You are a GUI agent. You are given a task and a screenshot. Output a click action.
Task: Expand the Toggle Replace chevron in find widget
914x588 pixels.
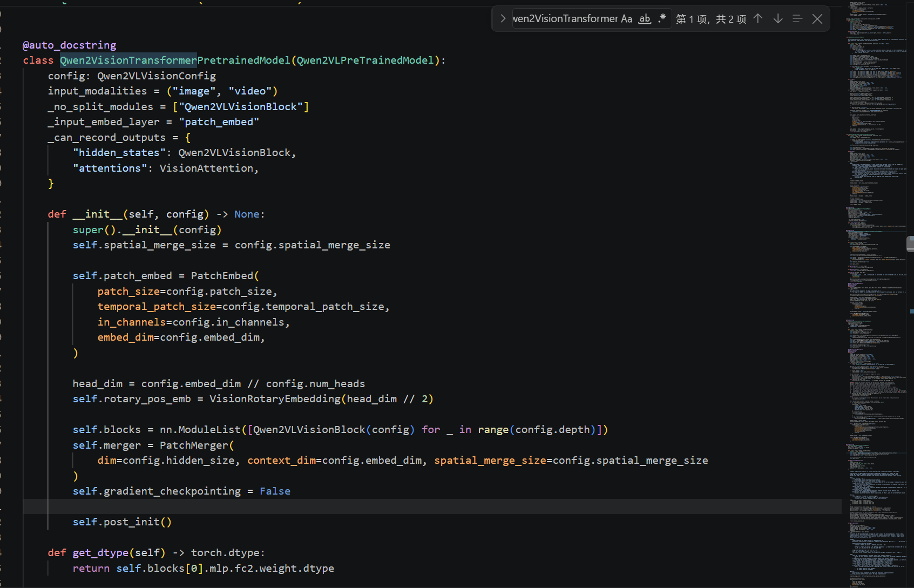503,19
